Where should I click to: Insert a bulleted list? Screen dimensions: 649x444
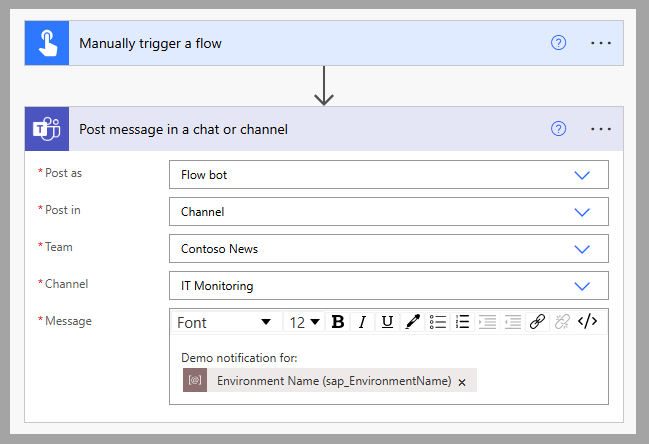pos(438,322)
